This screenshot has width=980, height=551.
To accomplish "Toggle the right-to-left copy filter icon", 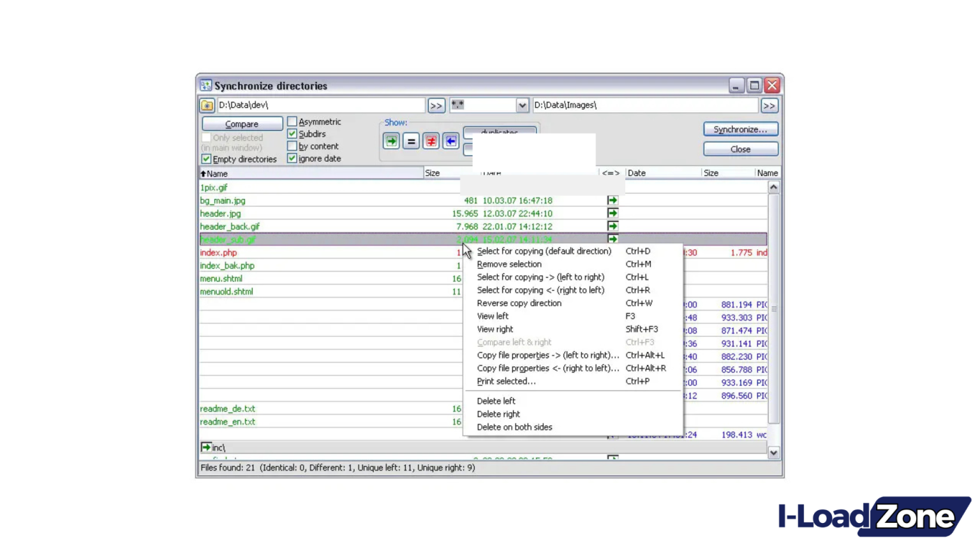I will [x=450, y=141].
